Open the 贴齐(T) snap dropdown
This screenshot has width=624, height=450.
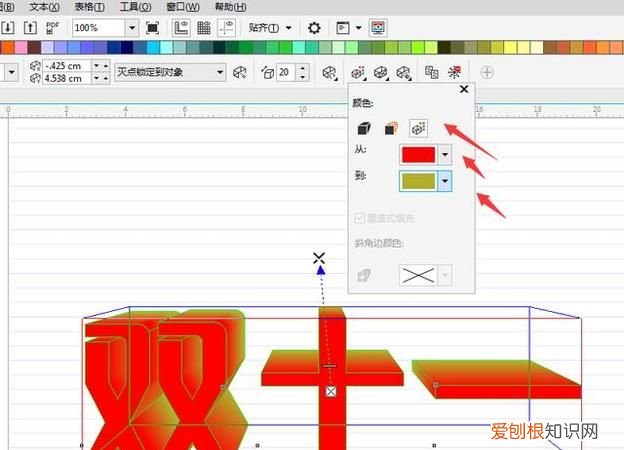[270, 28]
